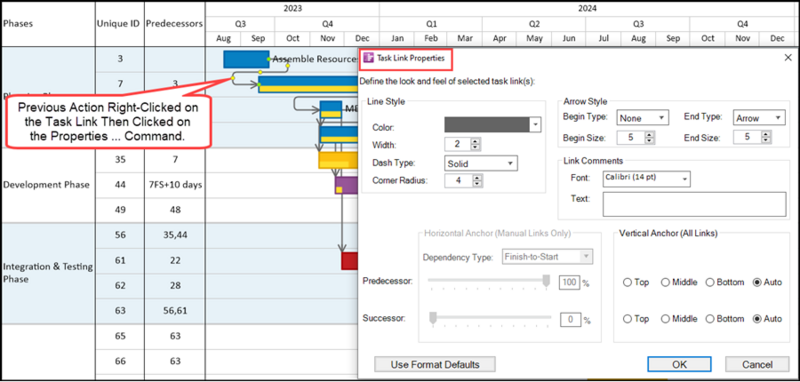Click predecessor cell 56,61
Screen dimensions: 800x382
coord(174,311)
